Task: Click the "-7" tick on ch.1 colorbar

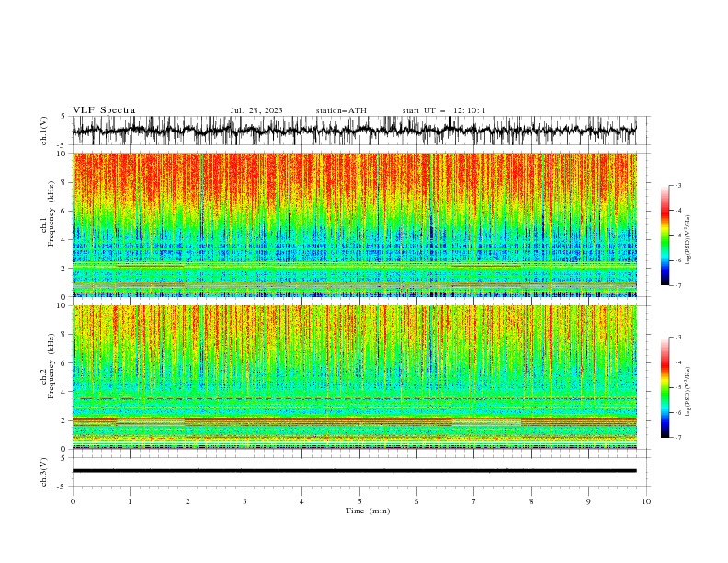Action: pyautogui.click(x=677, y=285)
